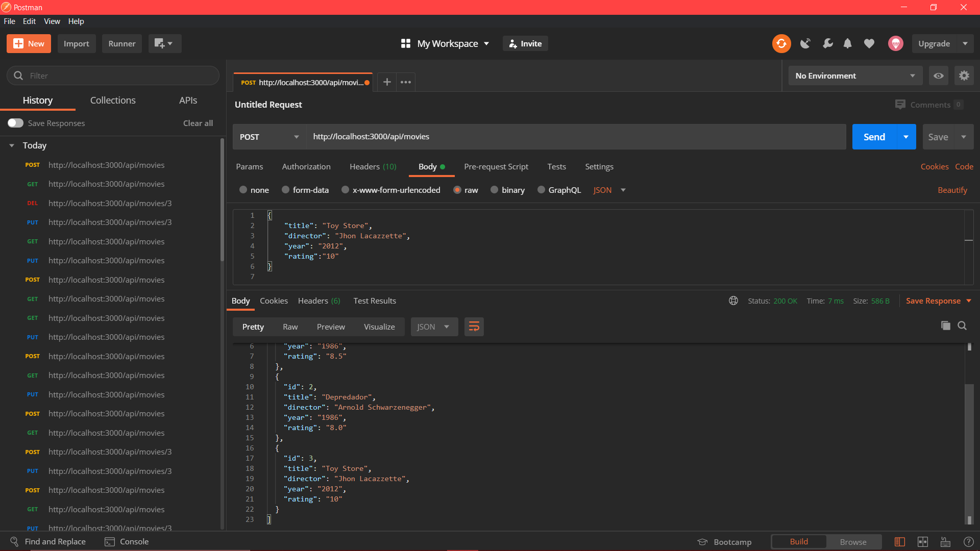This screenshot has height=551, width=980.
Task: Open the POST method dropdown
Action: pos(269,137)
